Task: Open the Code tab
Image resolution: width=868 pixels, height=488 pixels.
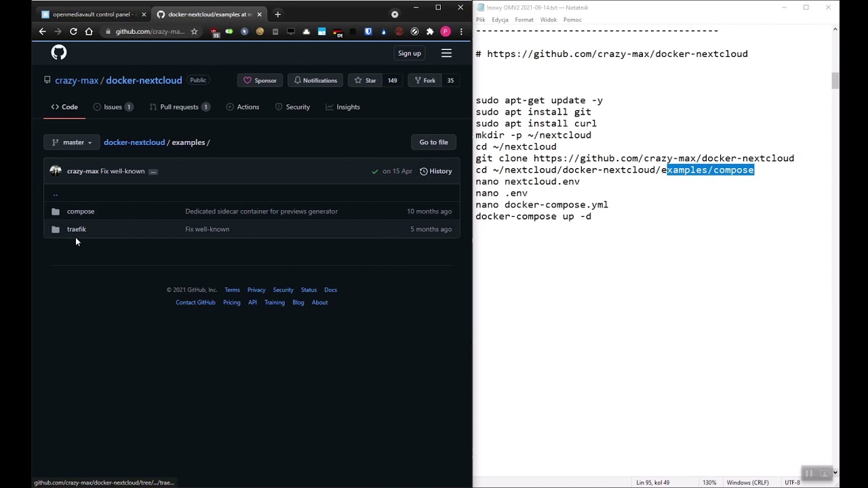Action: [65, 107]
